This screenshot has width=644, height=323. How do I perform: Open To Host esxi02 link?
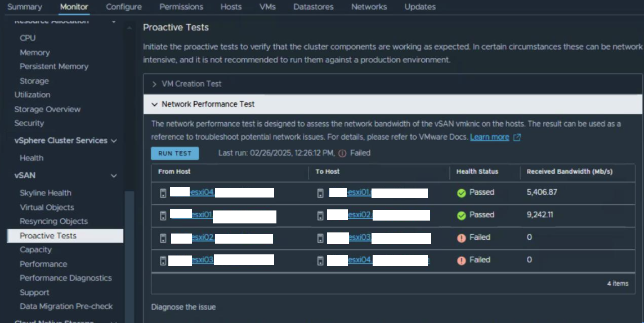point(360,214)
